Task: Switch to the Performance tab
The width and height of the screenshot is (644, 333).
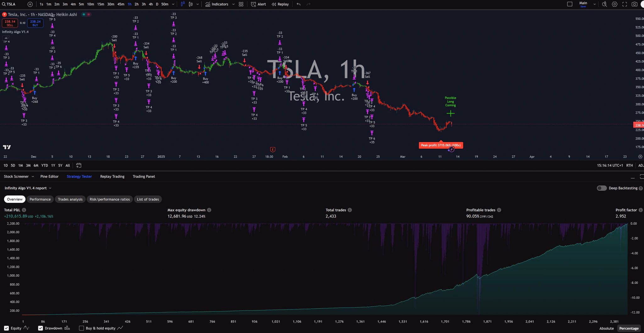Action: [40, 199]
